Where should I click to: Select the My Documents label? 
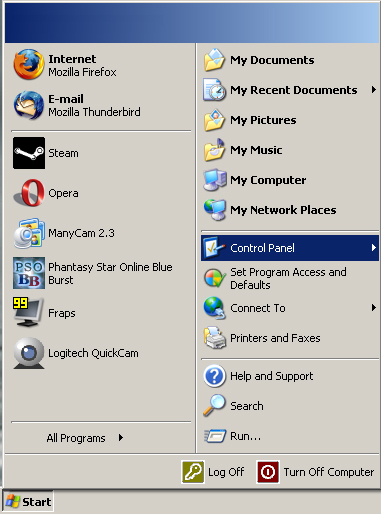click(272, 60)
